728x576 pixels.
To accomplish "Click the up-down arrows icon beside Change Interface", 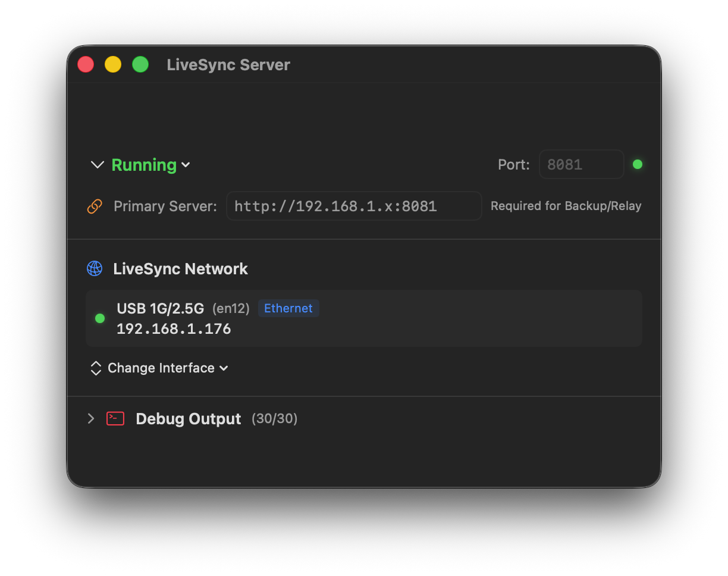I will (96, 368).
